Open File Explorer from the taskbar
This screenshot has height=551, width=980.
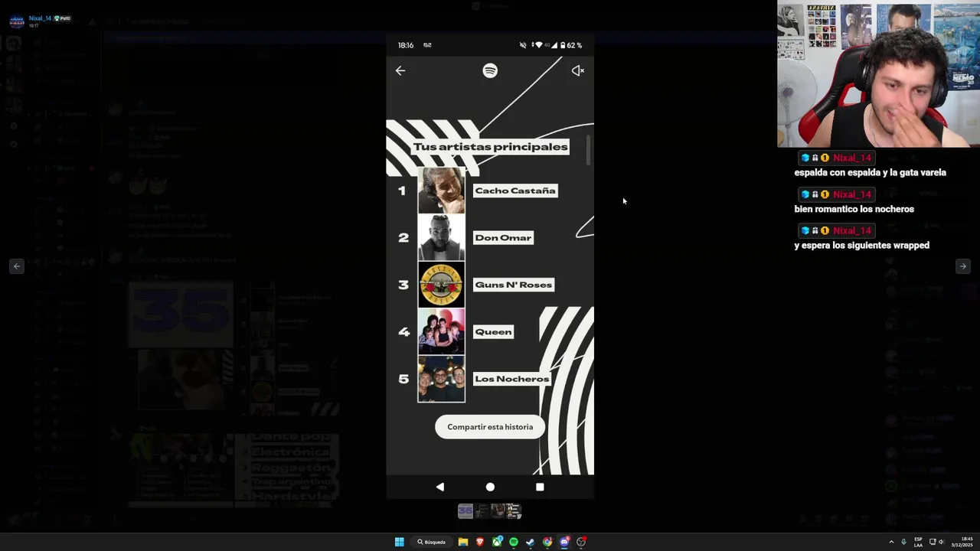(463, 542)
